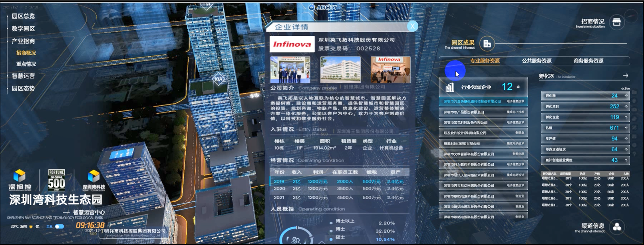Click the up arrow on 举办活动场次 row

tap(626, 150)
